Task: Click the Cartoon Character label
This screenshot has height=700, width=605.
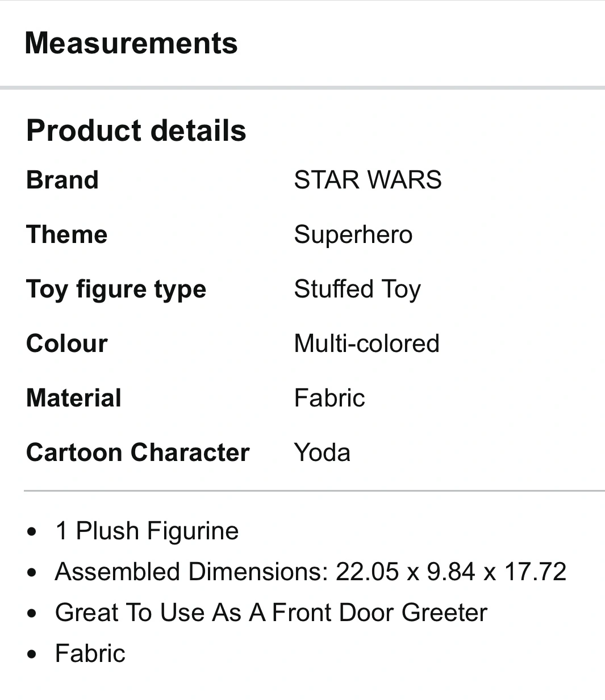Action: [138, 452]
